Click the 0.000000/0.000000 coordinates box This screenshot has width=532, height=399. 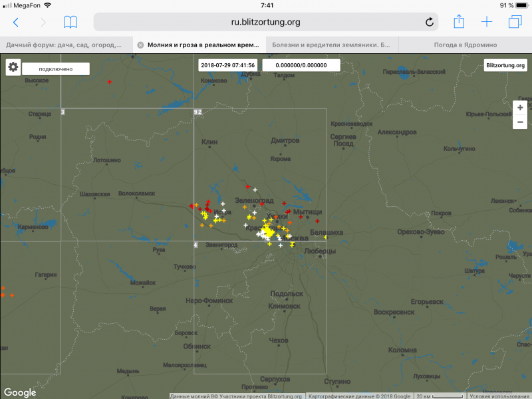[301, 65]
